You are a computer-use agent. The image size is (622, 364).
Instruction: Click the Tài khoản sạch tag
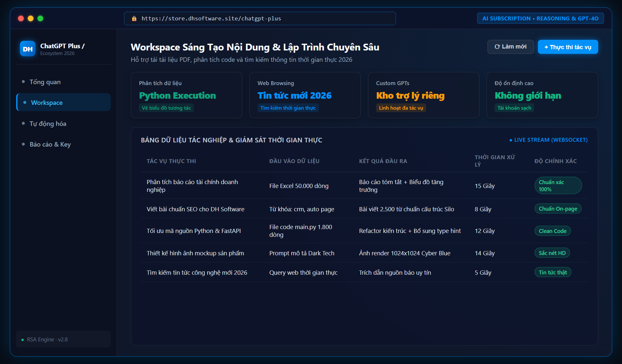514,108
